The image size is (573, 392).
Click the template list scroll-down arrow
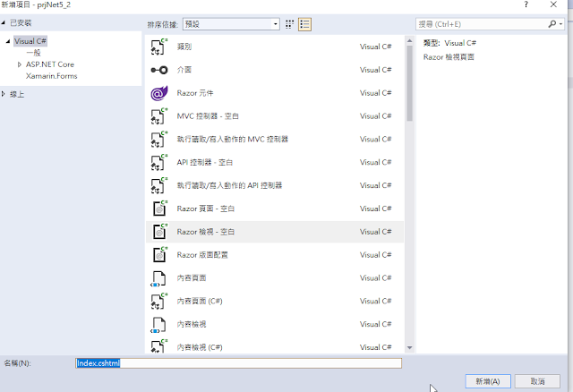coord(410,348)
